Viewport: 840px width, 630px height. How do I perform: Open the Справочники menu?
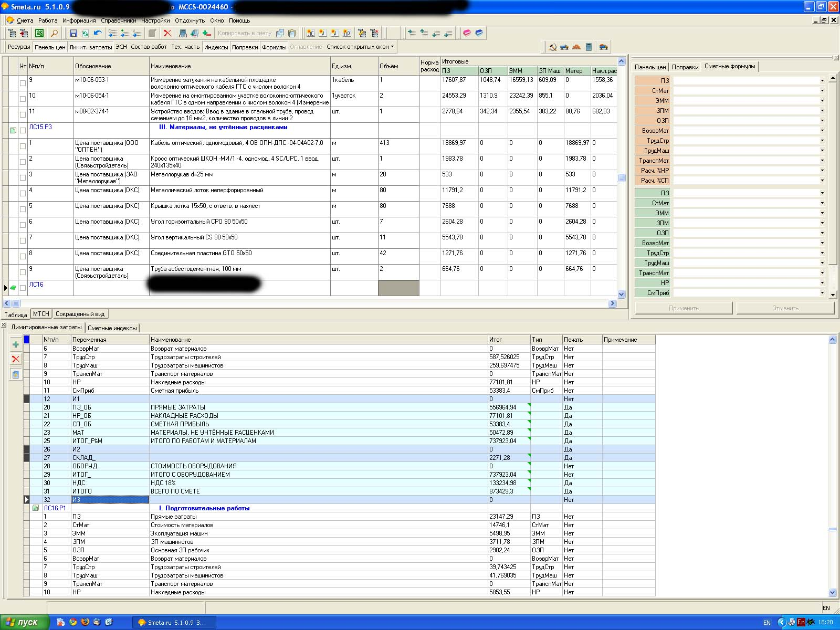(118, 20)
